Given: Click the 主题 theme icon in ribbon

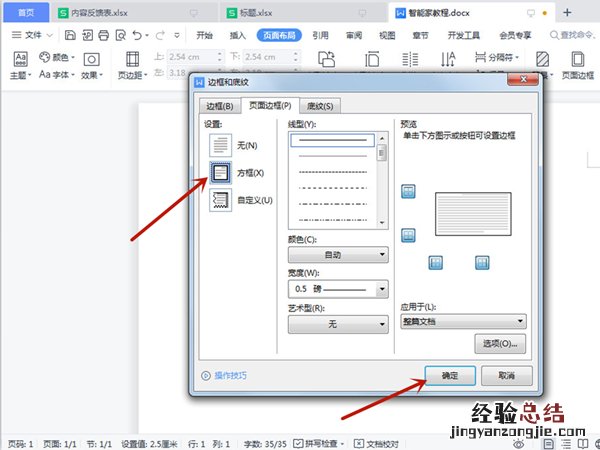Looking at the screenshot, I should point(19,62).
